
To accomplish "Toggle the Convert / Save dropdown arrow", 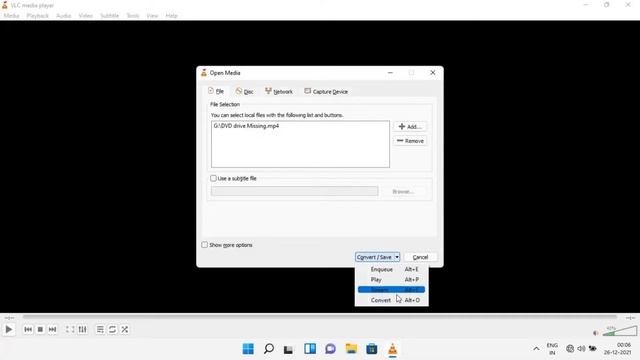I will point(397,257).
